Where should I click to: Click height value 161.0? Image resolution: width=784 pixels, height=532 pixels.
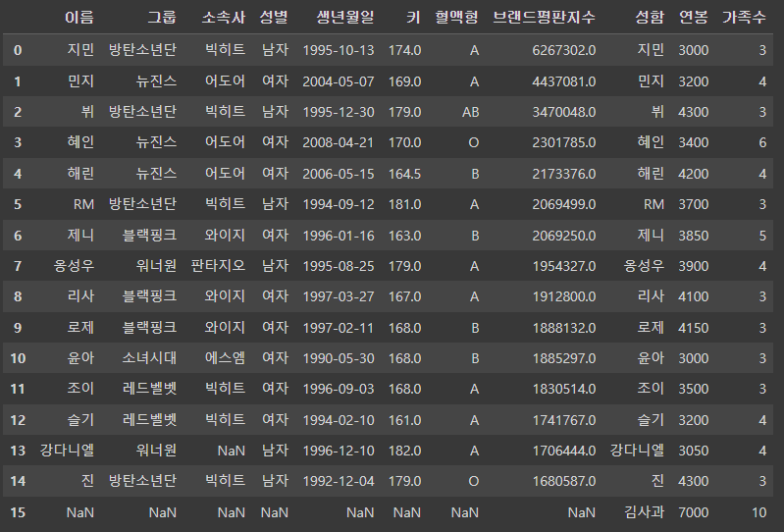[404, 420]
